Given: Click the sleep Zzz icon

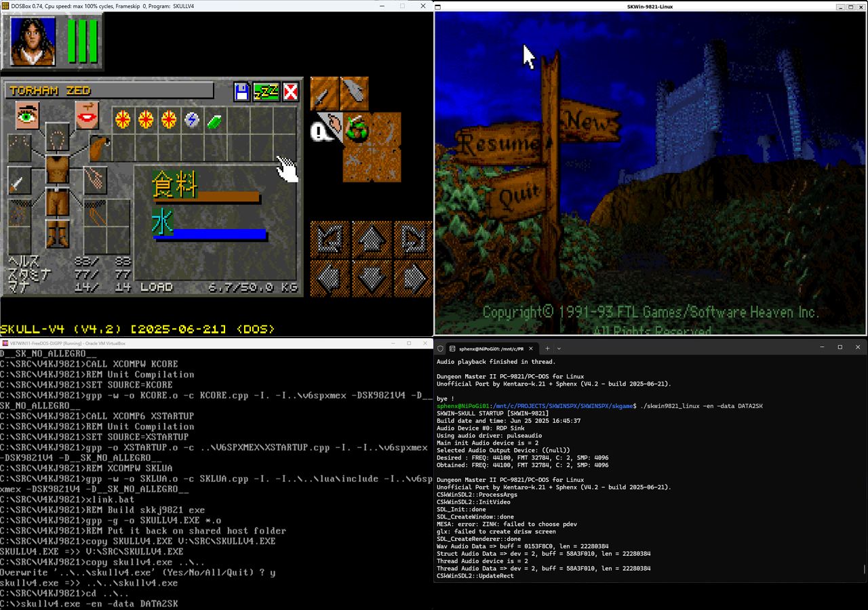Looking at the screenshot, I should [267, 91].
